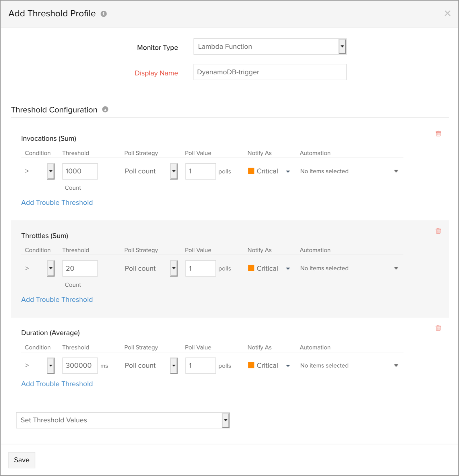Add Trouble Threshold for Invocations
459x476 pixels.
pos(57,203)
